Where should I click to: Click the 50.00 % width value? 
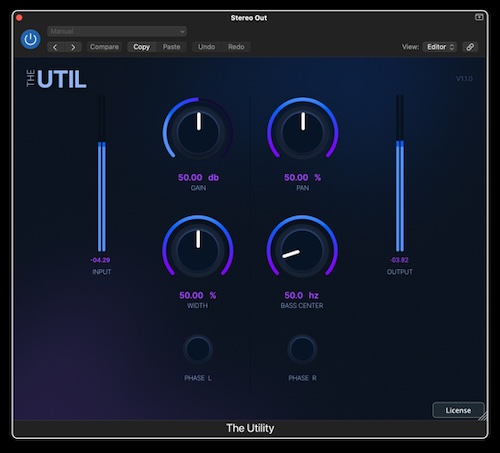click(198, 295)
